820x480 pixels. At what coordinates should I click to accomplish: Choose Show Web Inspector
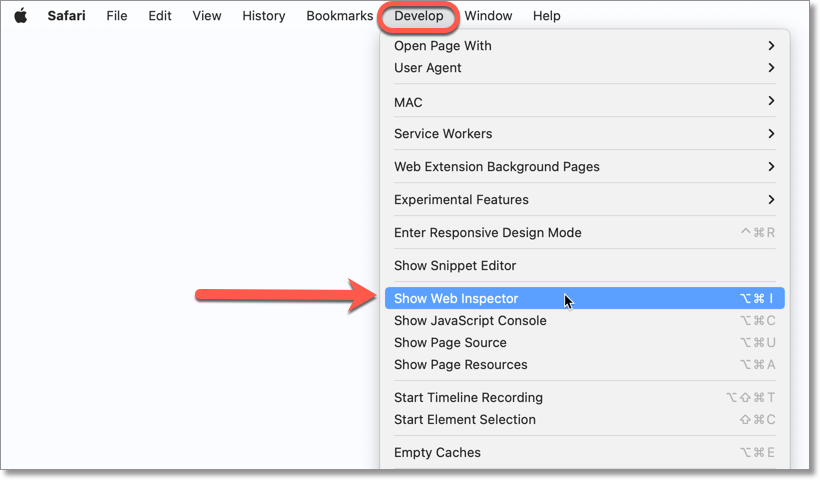coord(585,299)
